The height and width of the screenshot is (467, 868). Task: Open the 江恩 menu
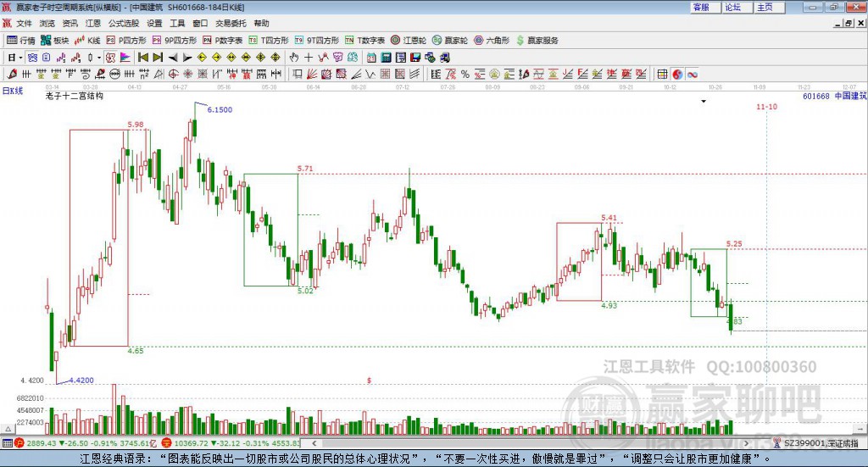point(93,23)
